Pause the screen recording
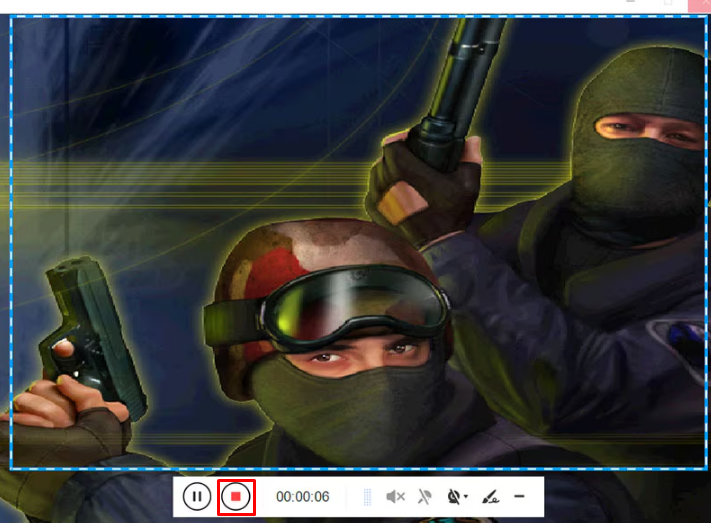Image resolution: width=711 pixels, height=523 pixels. point(197,496)
